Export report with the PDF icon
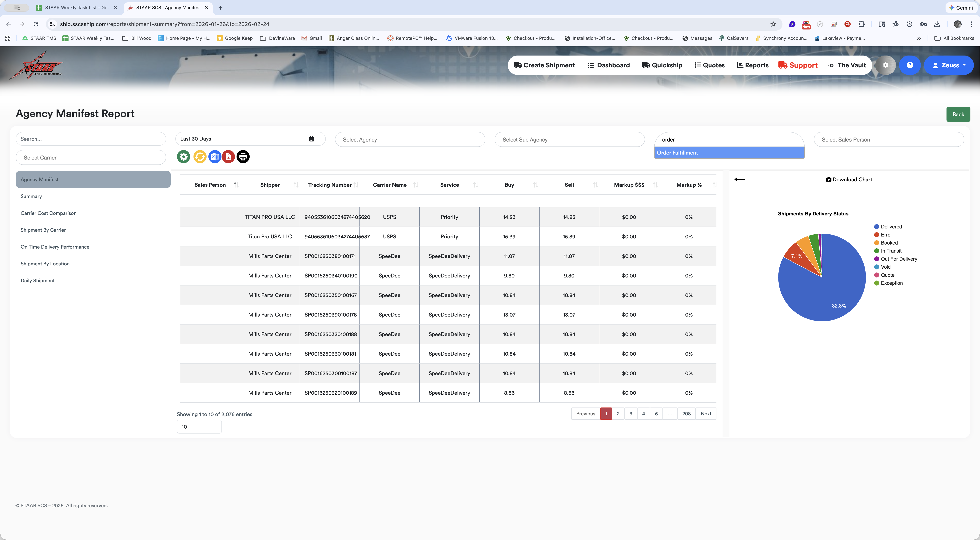The image size is (980, 540). (x=228, y=157)
